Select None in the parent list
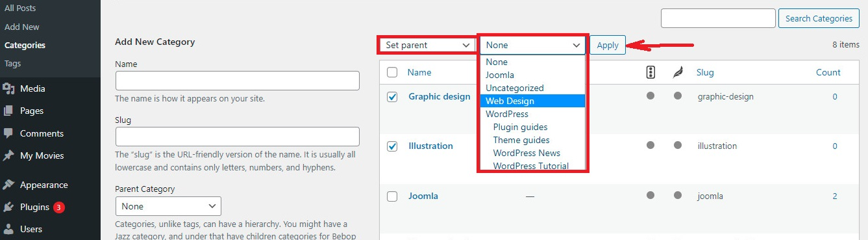868x240 pixels. pyautogui.click(x=532, y=62)
